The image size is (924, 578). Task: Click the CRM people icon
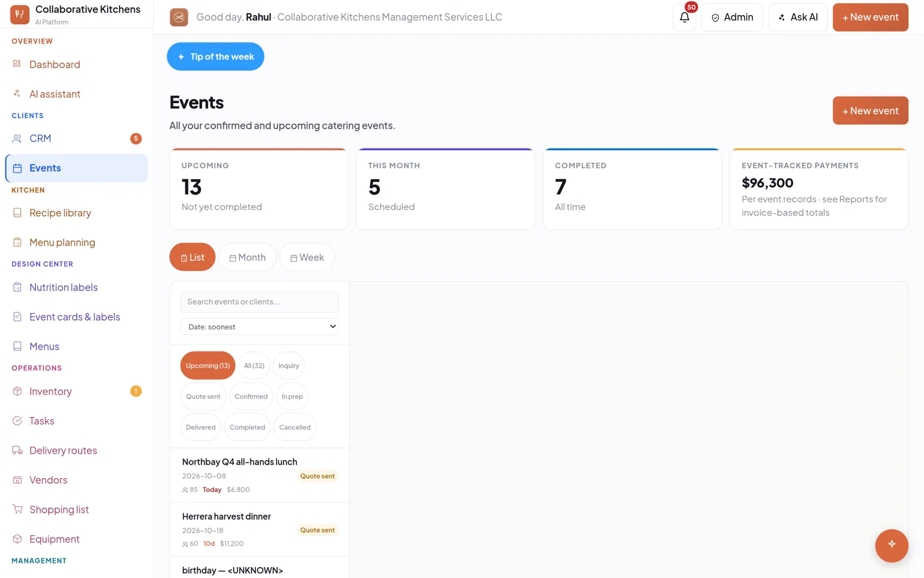(17, 138)
